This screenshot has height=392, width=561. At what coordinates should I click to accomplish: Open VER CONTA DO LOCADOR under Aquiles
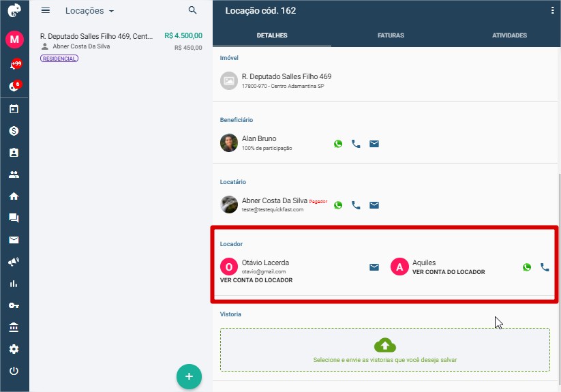point(449,272)
